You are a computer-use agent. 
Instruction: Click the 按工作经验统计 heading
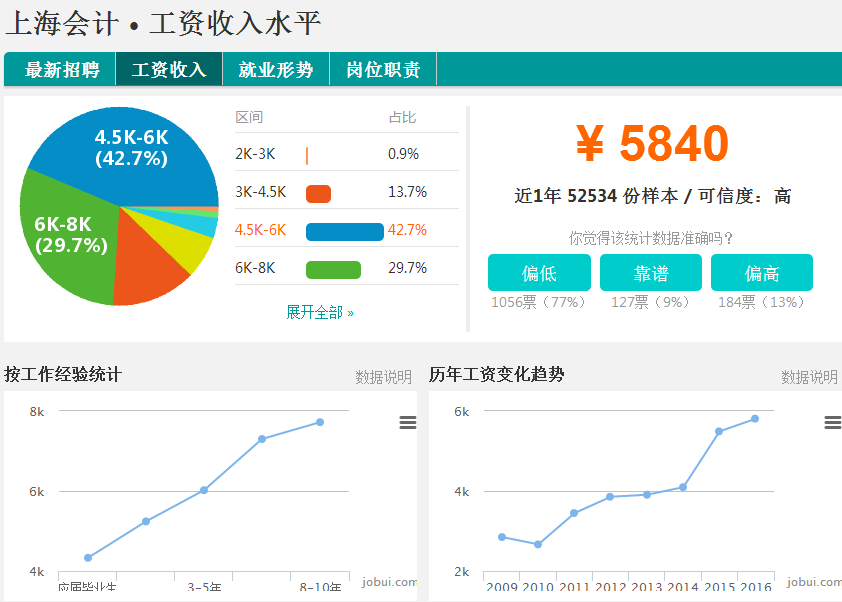pos(63,374)
